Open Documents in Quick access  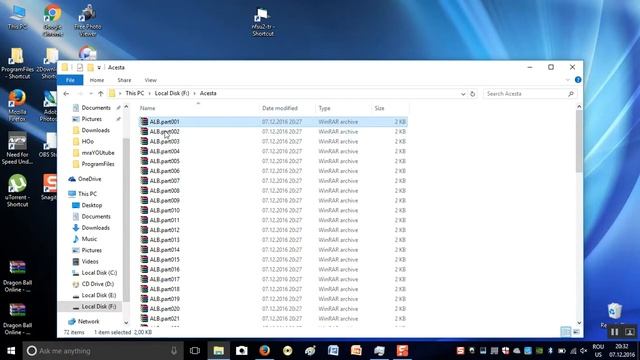96,108
